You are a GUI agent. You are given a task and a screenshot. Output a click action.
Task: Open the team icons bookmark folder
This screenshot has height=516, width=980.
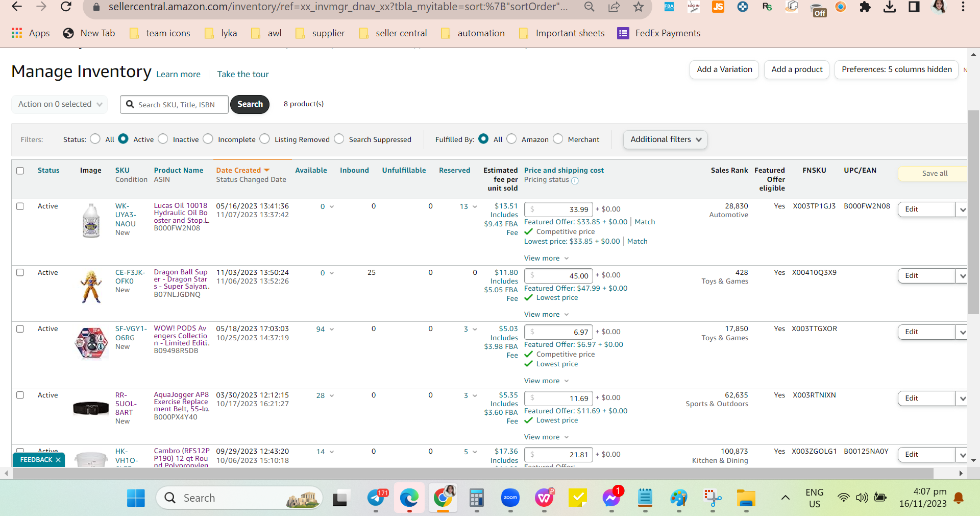(160, 33)
